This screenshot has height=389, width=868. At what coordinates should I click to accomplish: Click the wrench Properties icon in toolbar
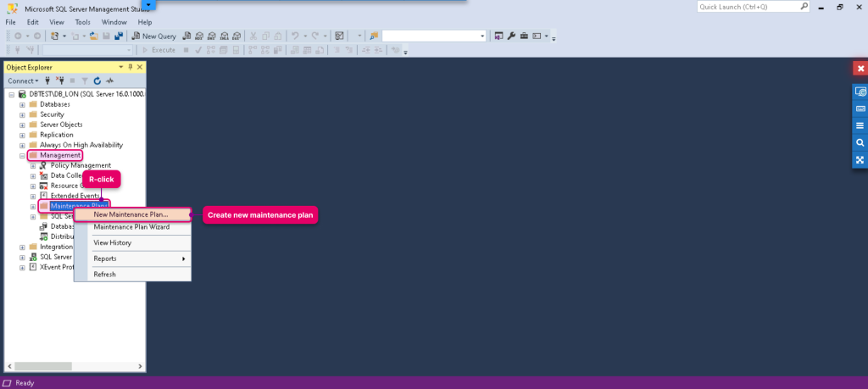pos(511,36)
